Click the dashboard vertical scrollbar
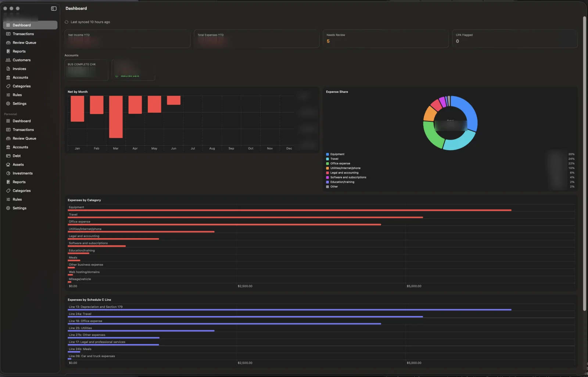588x377 pixels. (x=584, y=164)
